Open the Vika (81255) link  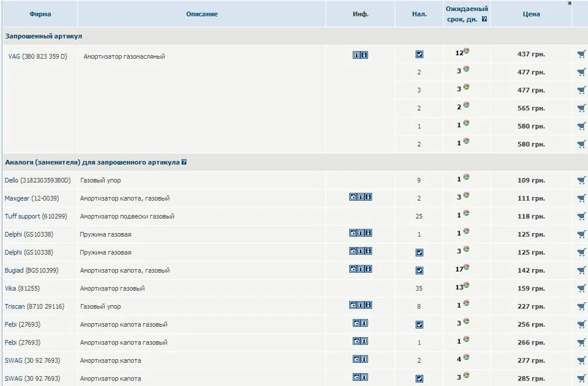click(x=22, y=288)
